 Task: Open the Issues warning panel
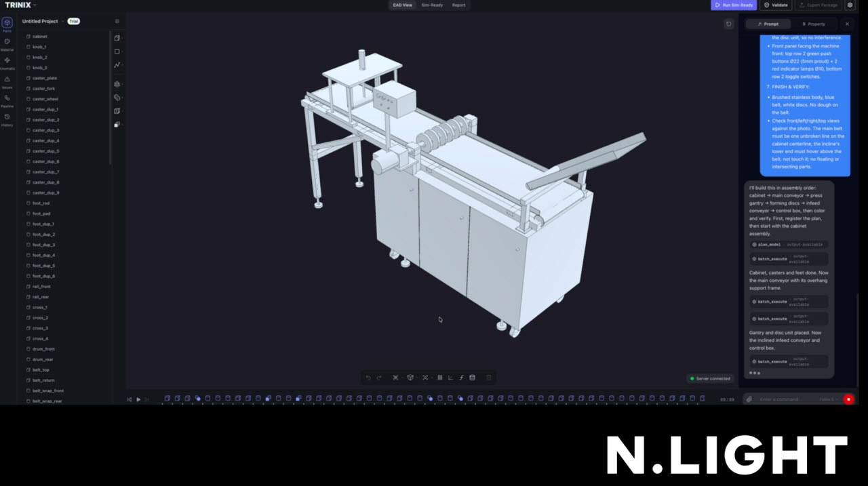[7, 81]
